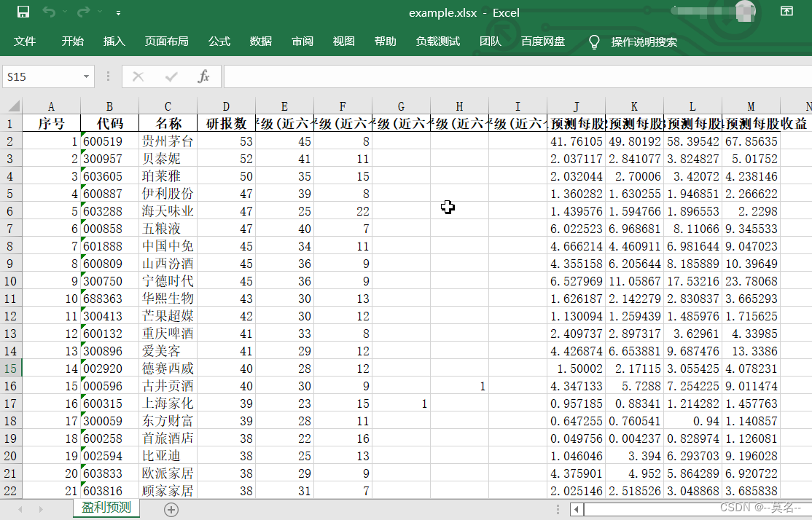The height and width of the screenshot is (520, 812).
Task: Select column J header
Action: [x=577, y=106]
